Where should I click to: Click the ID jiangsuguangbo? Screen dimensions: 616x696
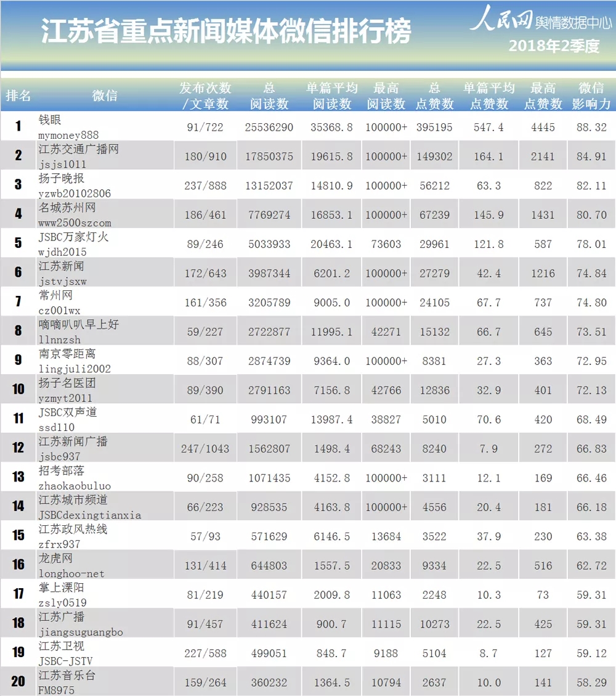(x=81, y=633)
